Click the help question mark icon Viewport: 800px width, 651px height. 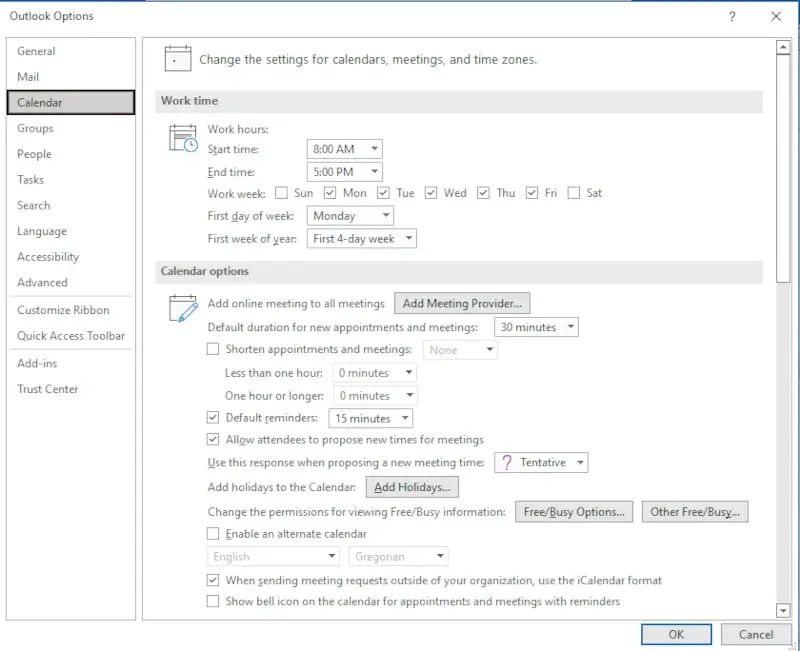[732, 16]
